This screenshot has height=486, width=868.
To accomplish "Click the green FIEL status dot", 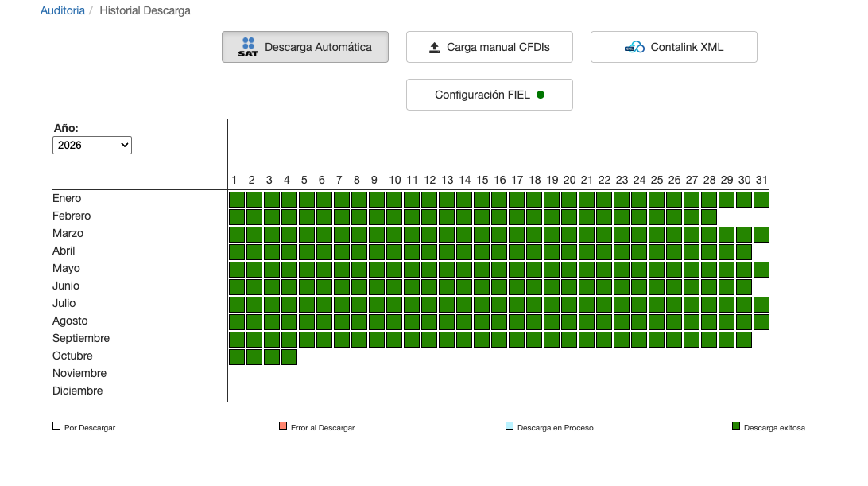I will point(541,95).
